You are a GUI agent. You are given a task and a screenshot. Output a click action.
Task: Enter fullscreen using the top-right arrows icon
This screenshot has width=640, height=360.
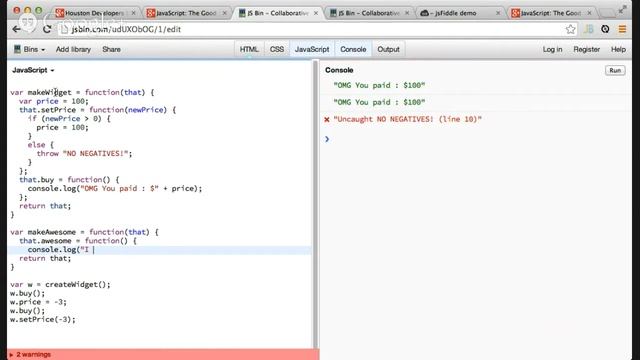point(622,10)
